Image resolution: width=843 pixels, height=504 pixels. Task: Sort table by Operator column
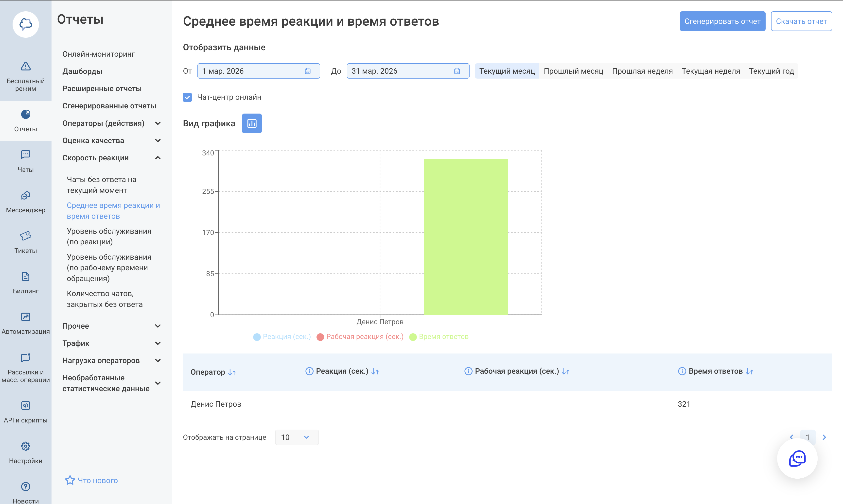(x=232, y=372)
